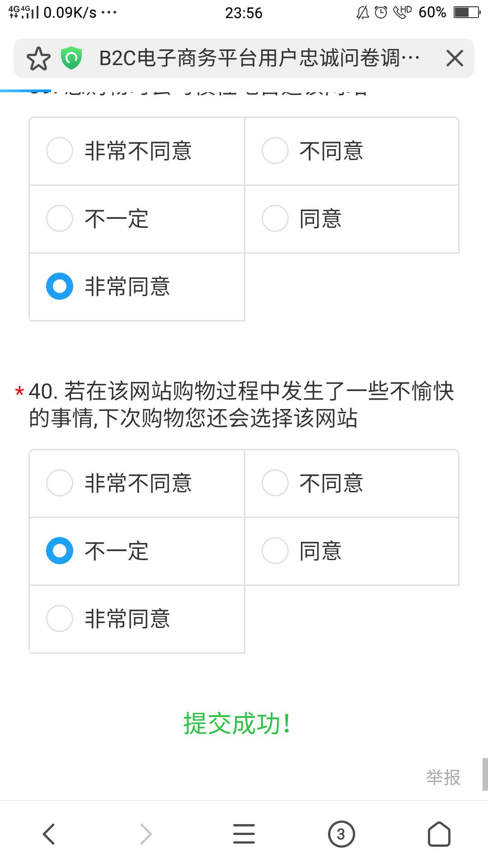Choose 不同意 for question 40
This screenshot has height=868, width=488.
click(x=275, y=483)
